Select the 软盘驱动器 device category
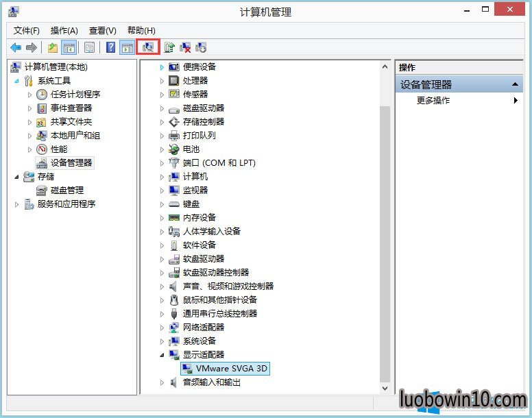Image resolution: width=532 pixels, height=418 pixels. point(204,258)
